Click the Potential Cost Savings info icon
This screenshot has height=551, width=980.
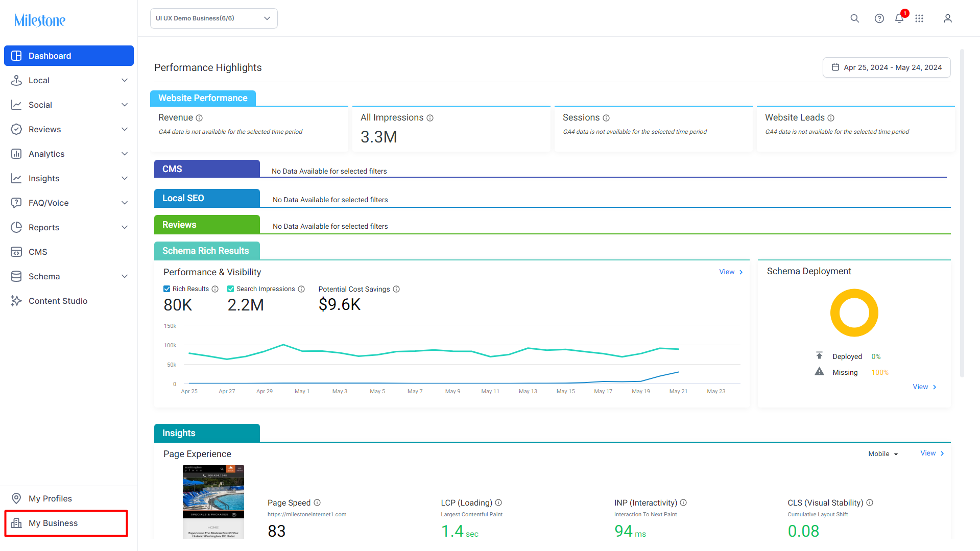[x=396, y=289]
